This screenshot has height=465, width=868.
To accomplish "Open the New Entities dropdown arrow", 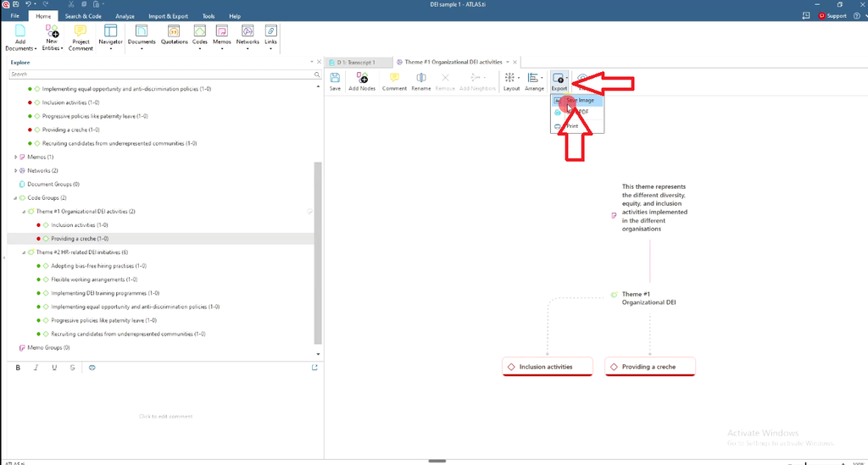I will tap(62, 48).
